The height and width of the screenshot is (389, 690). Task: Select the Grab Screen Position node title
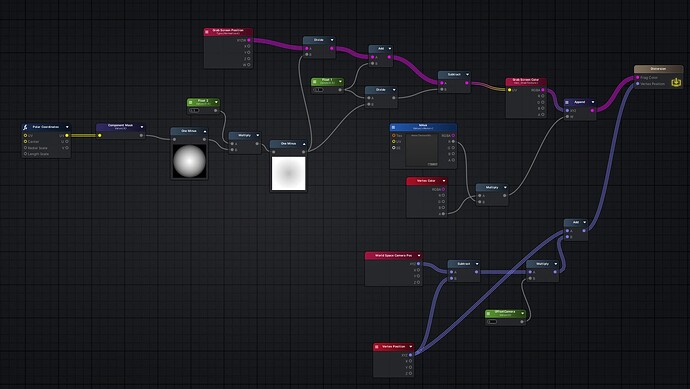(x=228, y=31)
